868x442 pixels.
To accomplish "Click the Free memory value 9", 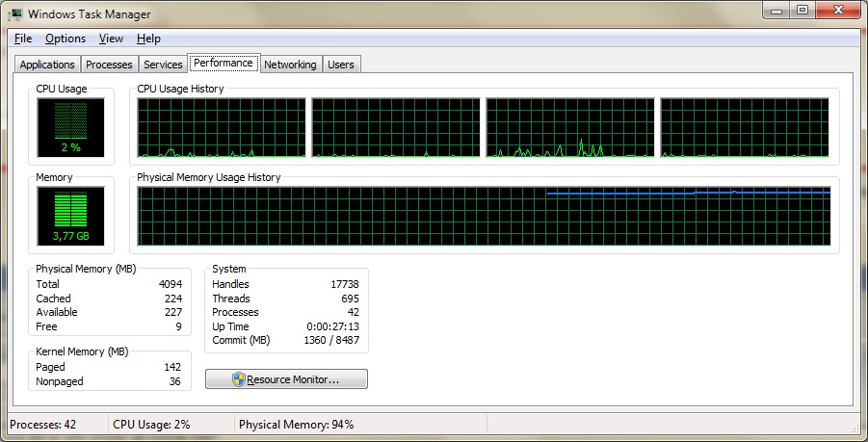I will tap(179, 326).
